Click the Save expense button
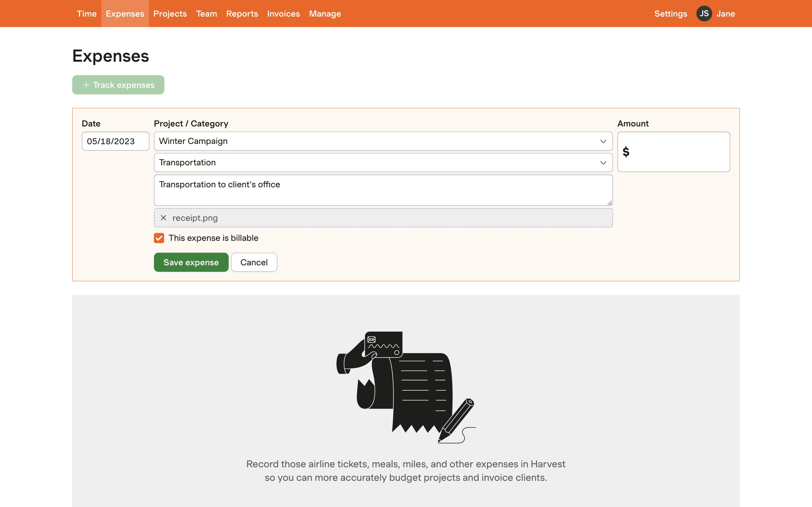The image size is (812, 507). 191,262
